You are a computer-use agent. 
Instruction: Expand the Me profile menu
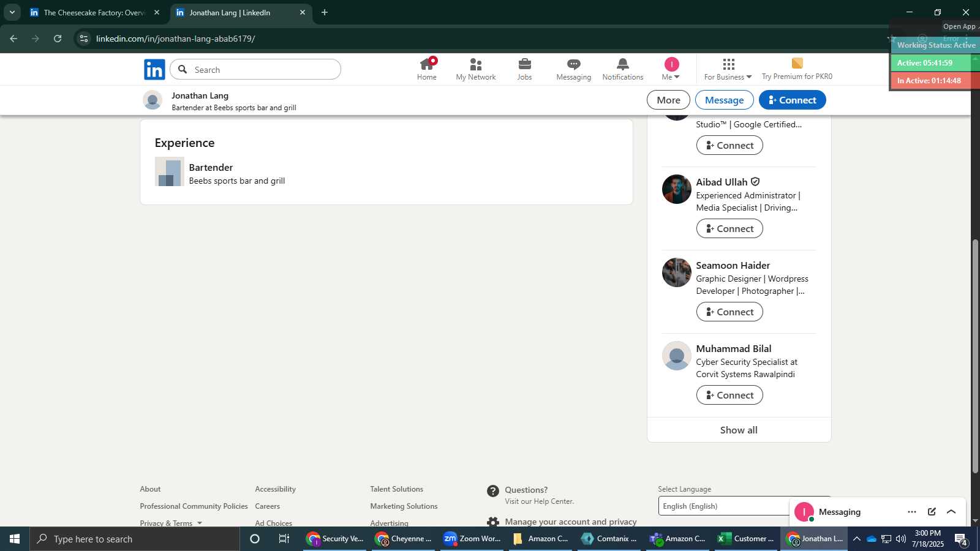[x=671, y=69]
